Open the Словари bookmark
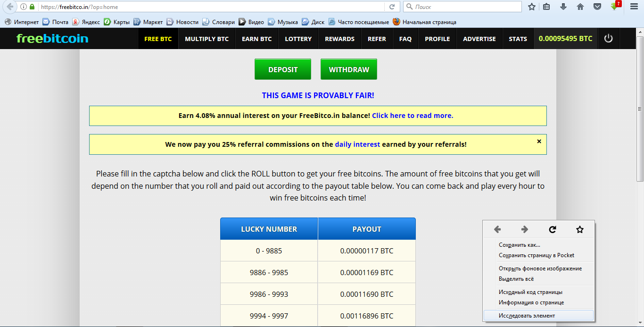This screenshot has height=327, width=644. pos(219,22)
